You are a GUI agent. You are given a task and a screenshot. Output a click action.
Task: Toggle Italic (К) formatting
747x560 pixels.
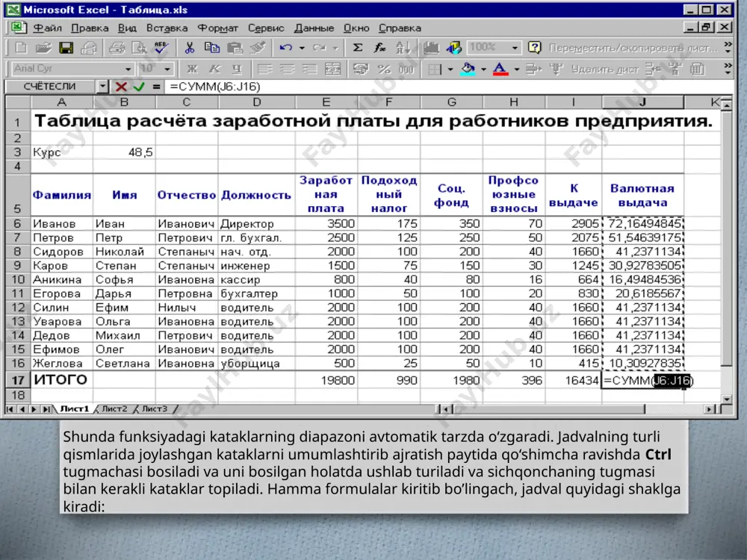[214, 69]
